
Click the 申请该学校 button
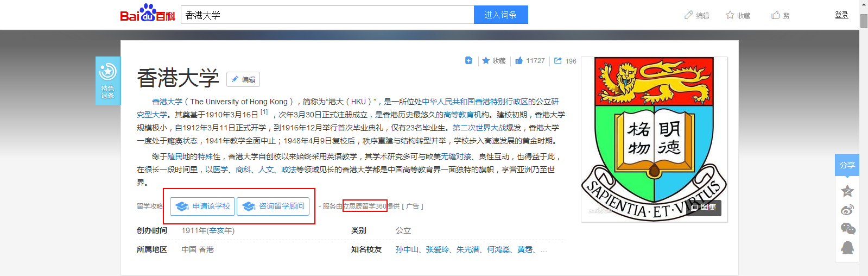(x=202, y=206)
